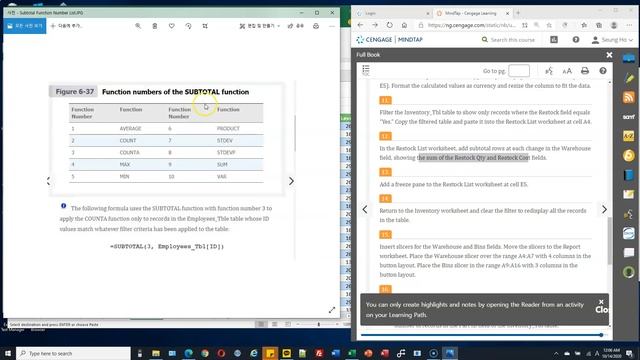Image resolution: width=640 pixels, height=360 pixels.
Task: Open the taskbar clock and date
Action: pos(611,353)
